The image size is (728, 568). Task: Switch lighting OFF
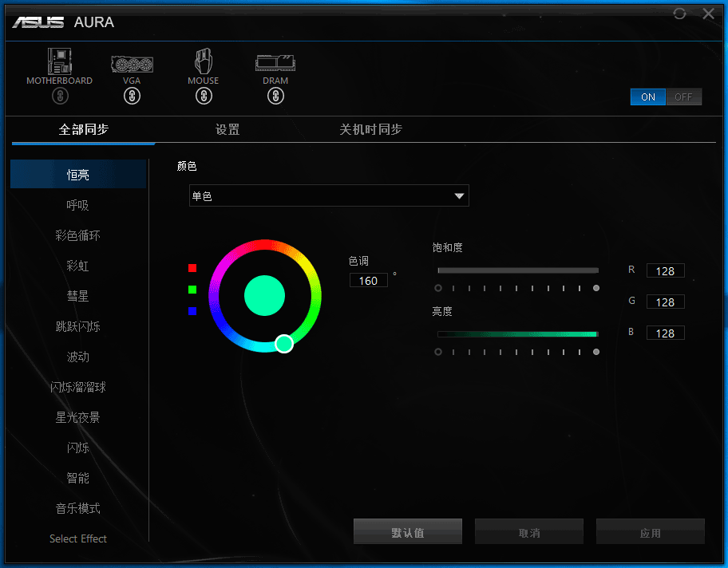pyautogui.click(x=683, y=97)
